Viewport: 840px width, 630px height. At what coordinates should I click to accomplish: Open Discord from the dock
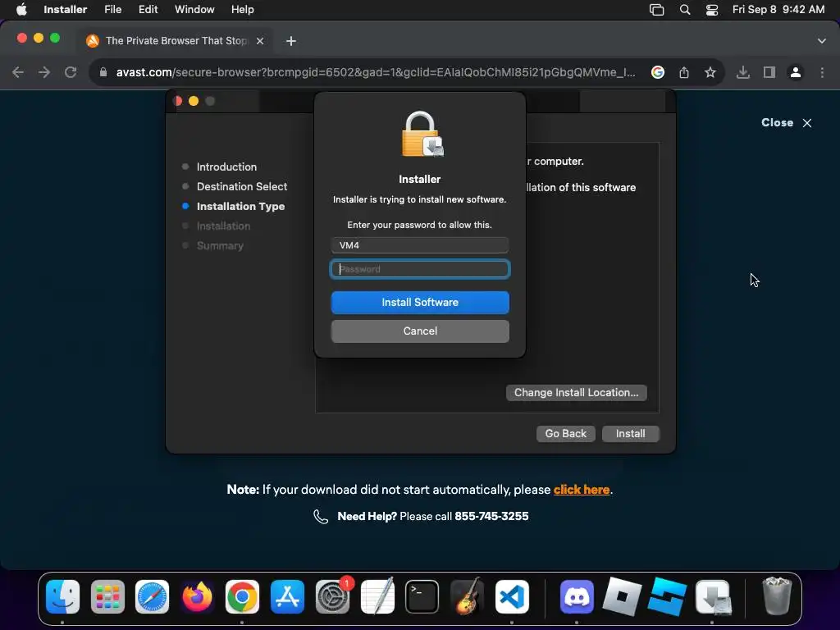pos(577,596)
